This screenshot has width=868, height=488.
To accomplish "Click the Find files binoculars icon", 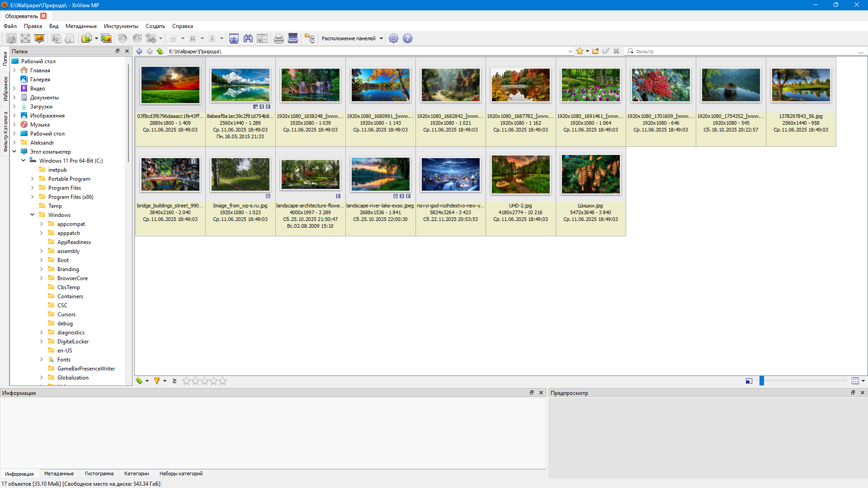I will 248,38.
